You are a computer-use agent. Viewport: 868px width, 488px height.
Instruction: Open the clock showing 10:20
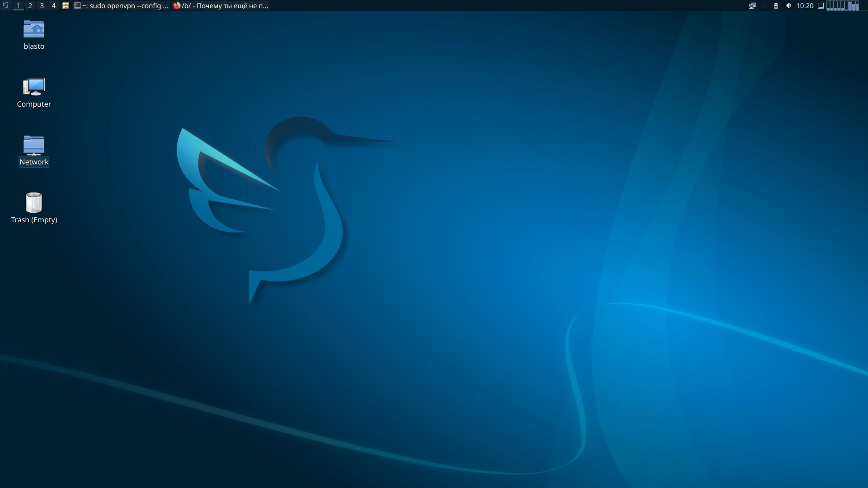(805, 5)
